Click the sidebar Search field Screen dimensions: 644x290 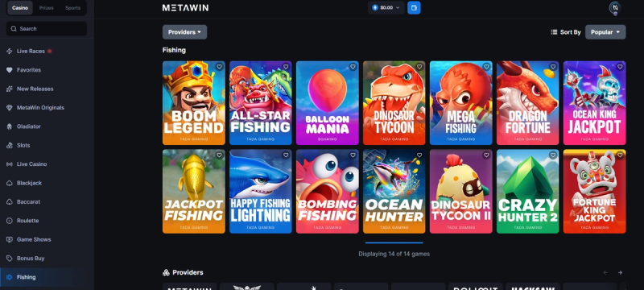(x=47, y=29)
